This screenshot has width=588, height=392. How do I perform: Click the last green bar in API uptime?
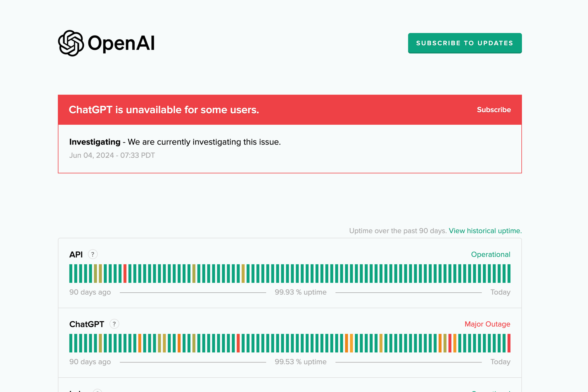[509, 274]
